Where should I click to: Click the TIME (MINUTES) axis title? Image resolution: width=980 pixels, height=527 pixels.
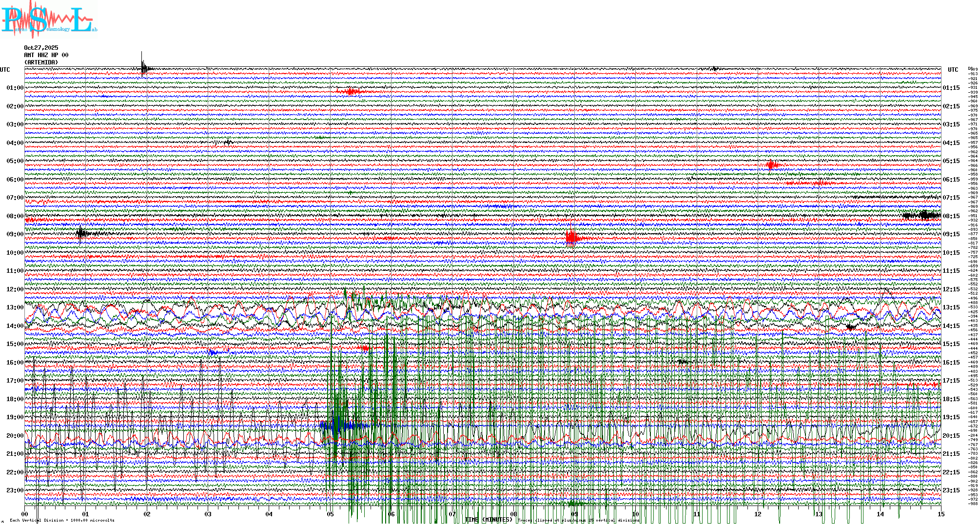tap(489, 520)
